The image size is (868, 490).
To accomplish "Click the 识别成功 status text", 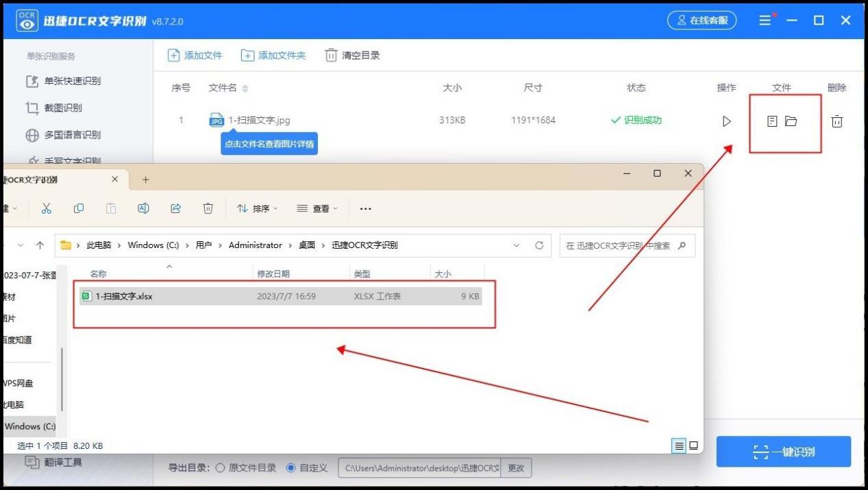I will point(636,120).
